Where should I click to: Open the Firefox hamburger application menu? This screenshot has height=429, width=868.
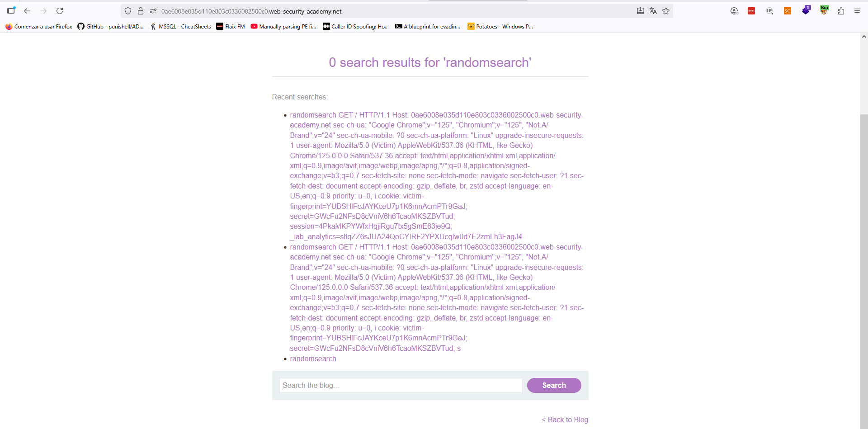(x=857, y=11)
